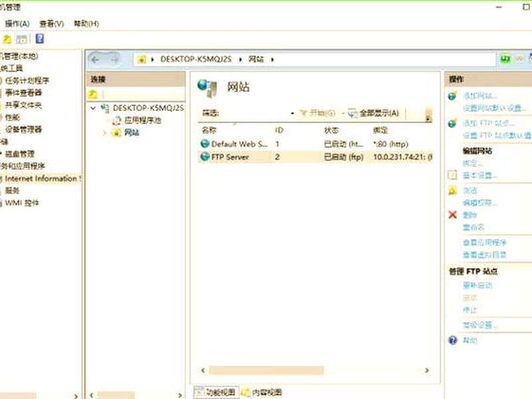Select 磁盘管理 in the left tree
The image size is (532, 399).
pos(20,154)
